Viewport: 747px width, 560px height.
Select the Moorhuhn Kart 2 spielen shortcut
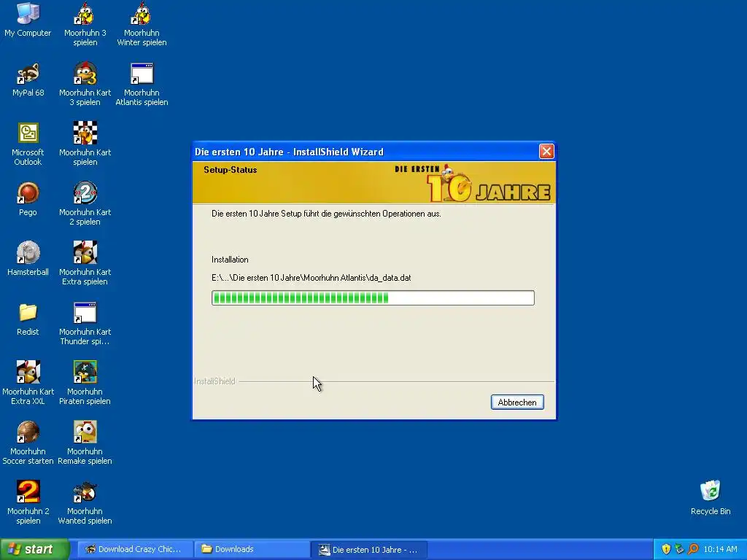point(85,203)
